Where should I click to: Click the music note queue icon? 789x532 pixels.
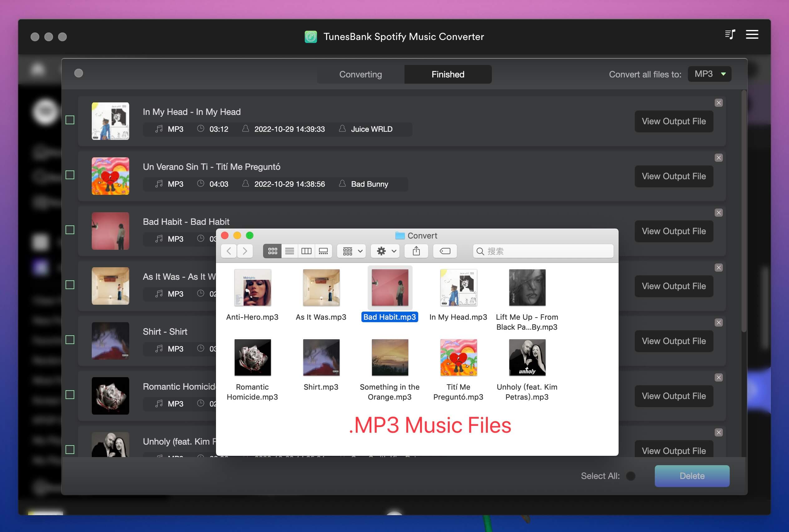(730, 34)
